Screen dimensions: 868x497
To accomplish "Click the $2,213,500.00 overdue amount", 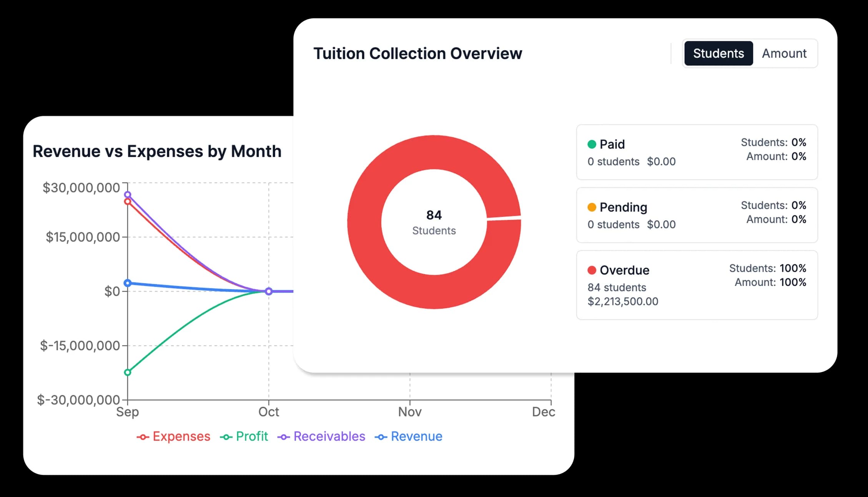I will tap(623, 301).
